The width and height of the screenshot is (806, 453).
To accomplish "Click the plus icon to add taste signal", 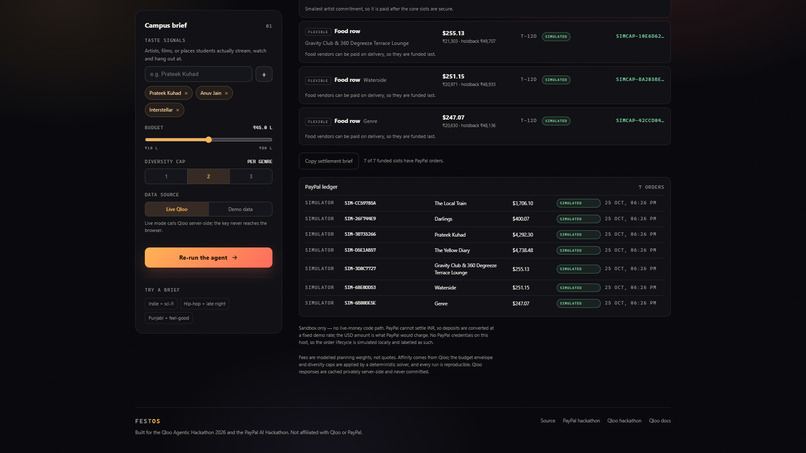I will pos(264,74).
